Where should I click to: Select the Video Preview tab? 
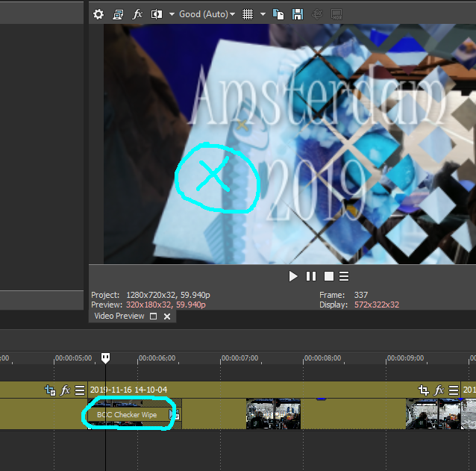(119, 316)
